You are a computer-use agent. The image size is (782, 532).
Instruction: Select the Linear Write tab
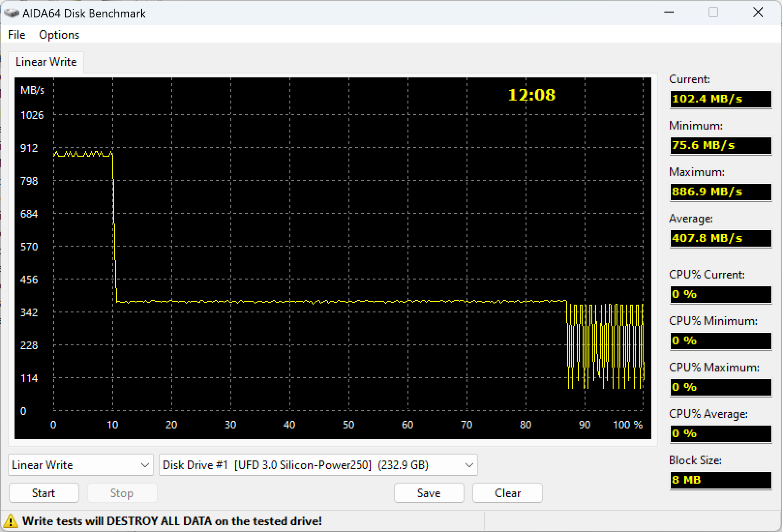pos(46,62)
